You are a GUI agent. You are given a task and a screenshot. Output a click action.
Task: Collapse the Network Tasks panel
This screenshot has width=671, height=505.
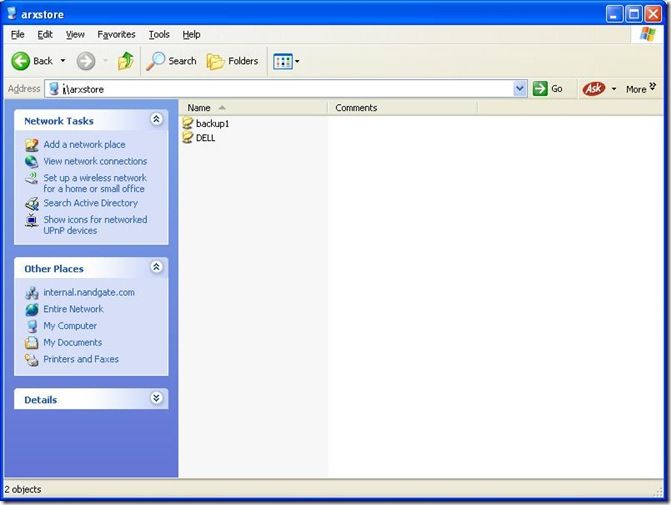click(156, 119)
